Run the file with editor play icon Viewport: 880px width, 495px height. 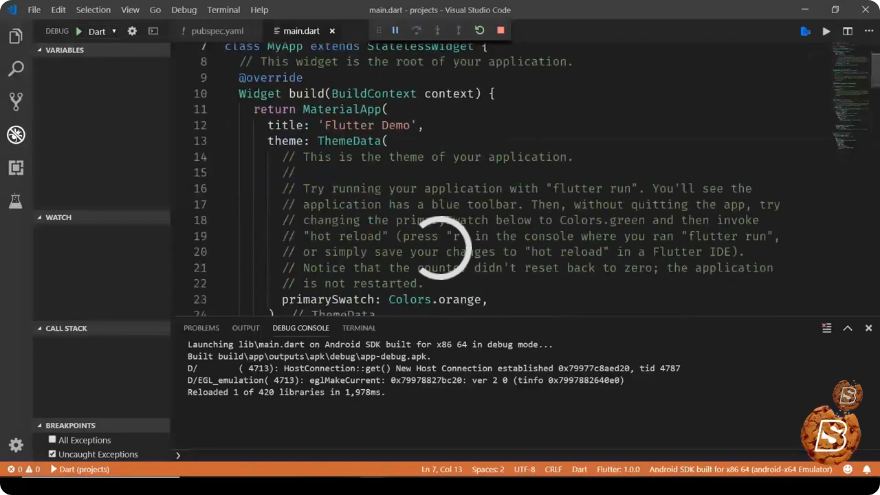tap(826, 31)
